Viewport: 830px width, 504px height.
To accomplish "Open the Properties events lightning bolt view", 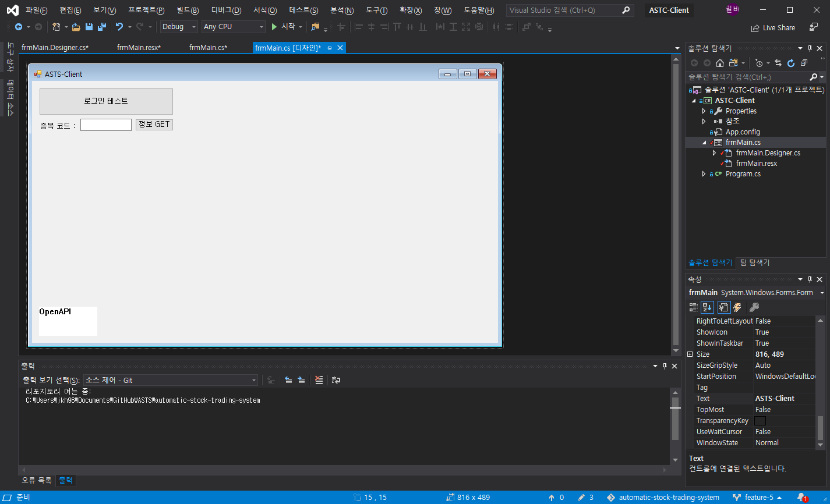I will 737,307.
